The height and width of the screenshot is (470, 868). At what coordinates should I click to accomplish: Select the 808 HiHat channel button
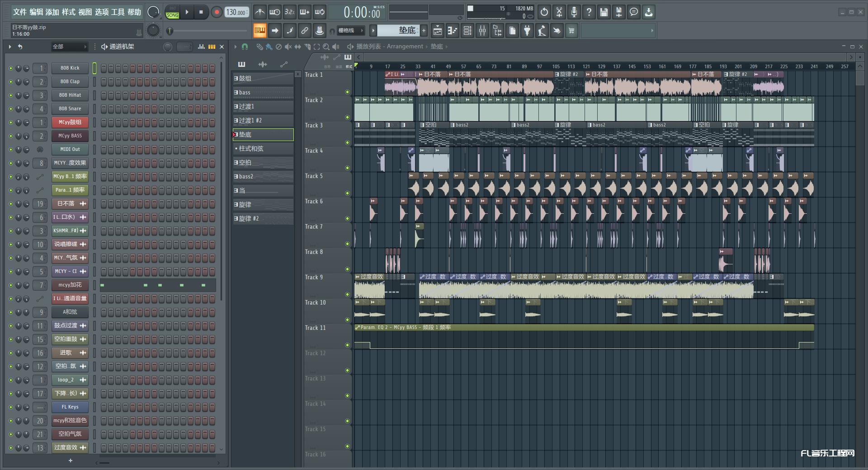pos(70,95)
